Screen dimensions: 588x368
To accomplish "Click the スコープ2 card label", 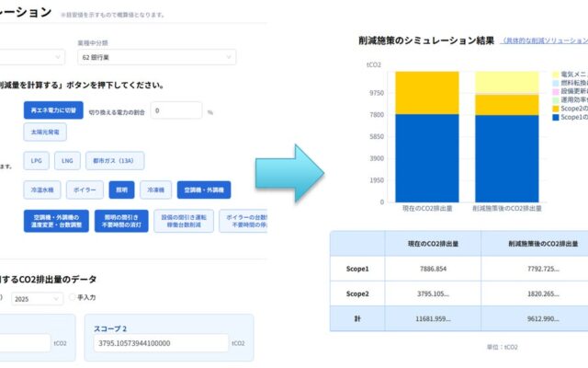I will 110,328.
